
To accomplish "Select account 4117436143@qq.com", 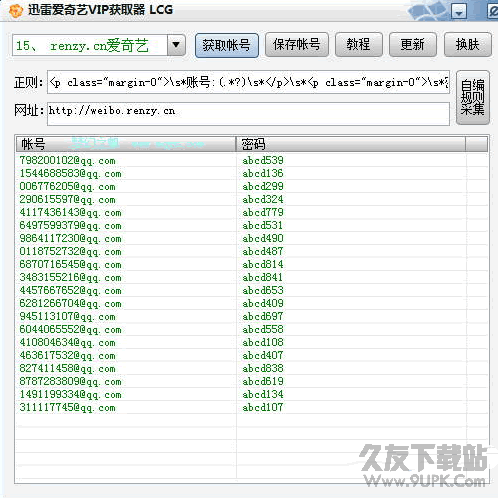I will tap(70, 212).
